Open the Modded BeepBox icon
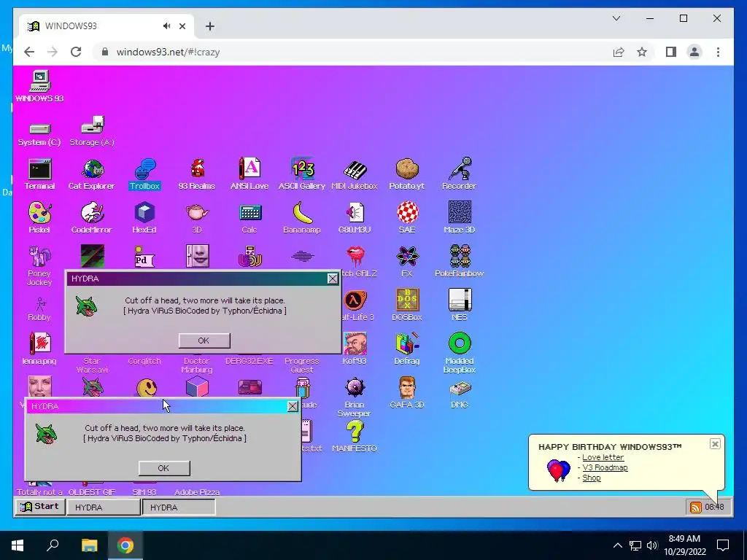This screenshot has width=747, height=560. (x=460, y=353)
